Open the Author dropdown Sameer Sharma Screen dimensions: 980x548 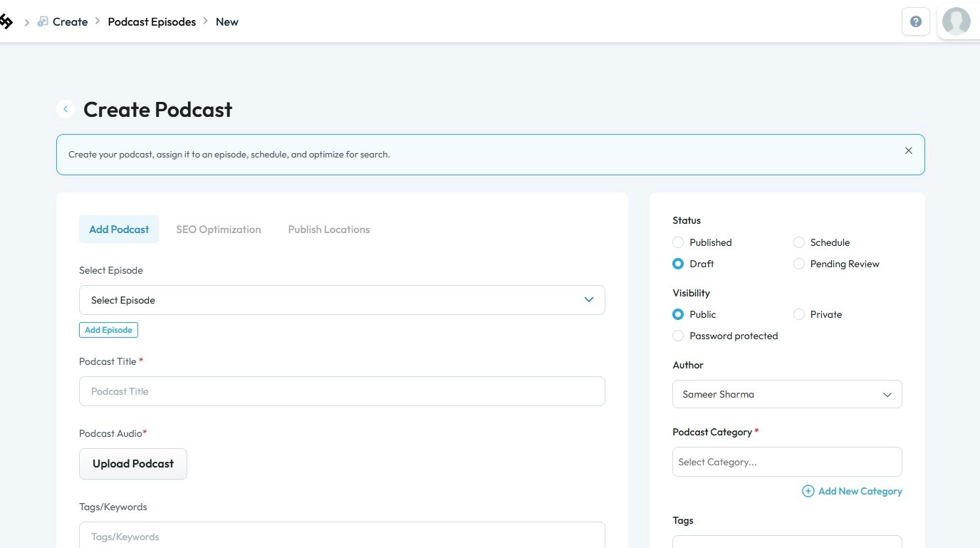787,394
